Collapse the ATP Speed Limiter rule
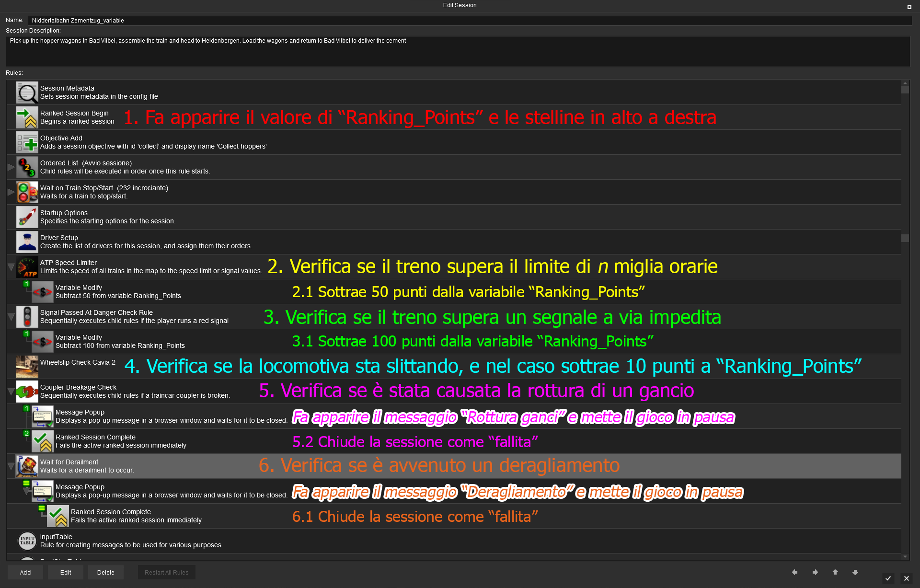 [x=11, y=267]
